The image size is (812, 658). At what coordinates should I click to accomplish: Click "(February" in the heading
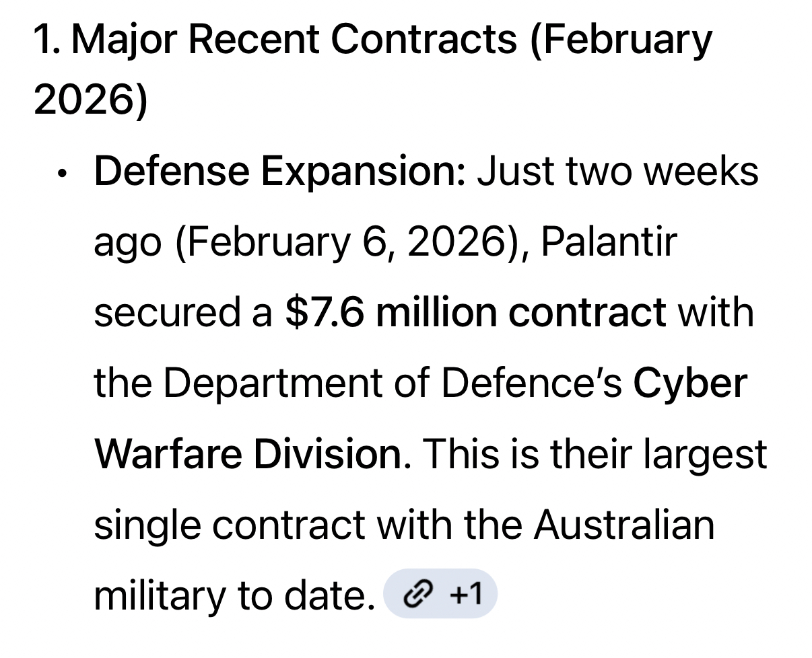(621, 40)
